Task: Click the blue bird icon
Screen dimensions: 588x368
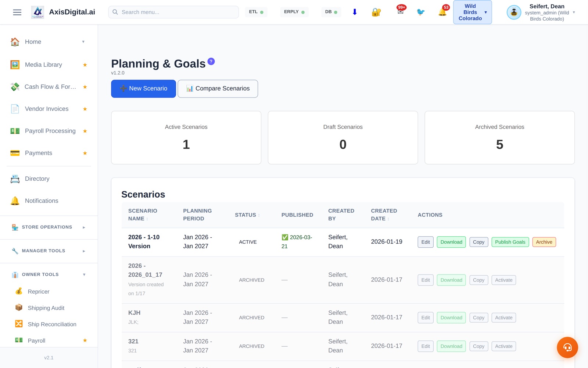Action: pos(421,12)
